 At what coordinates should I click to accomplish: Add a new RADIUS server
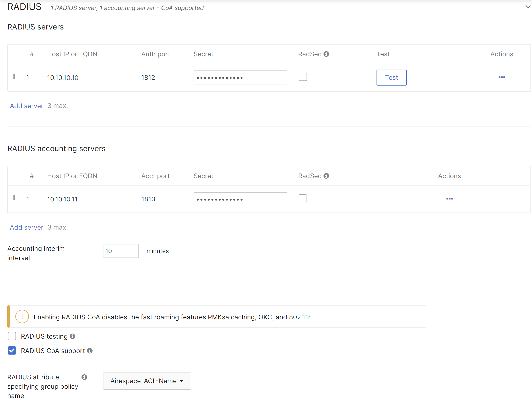(x=26, y=106)
